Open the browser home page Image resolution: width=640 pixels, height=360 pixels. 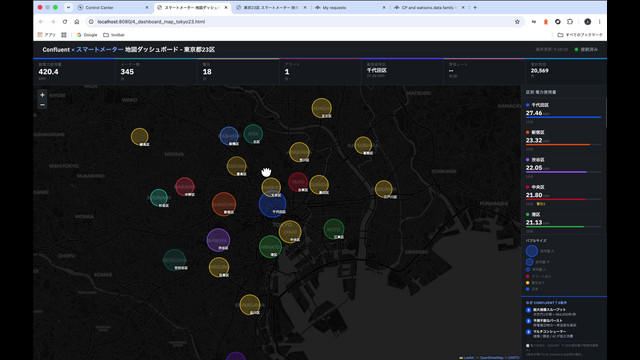pyautogui.click(x=76, y=22)
